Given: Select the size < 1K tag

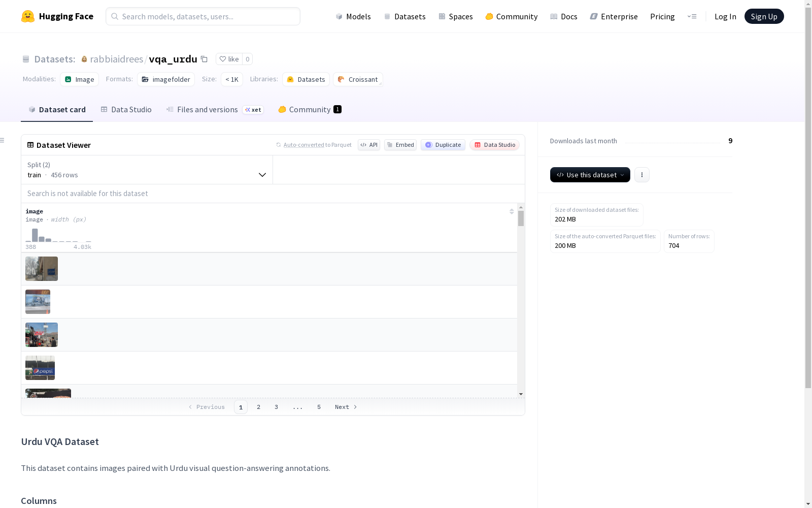Looking at the screenshot, I should 232,79.
